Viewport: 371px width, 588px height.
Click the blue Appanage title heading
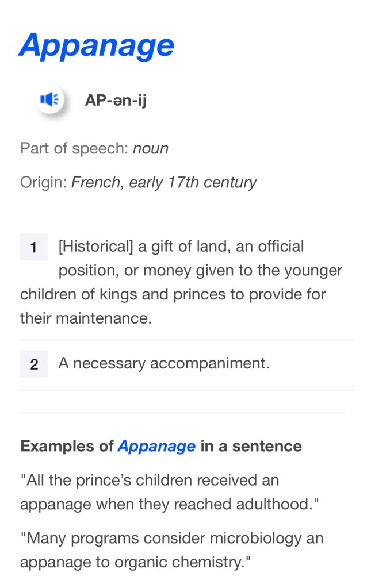(x=96, y=45)
